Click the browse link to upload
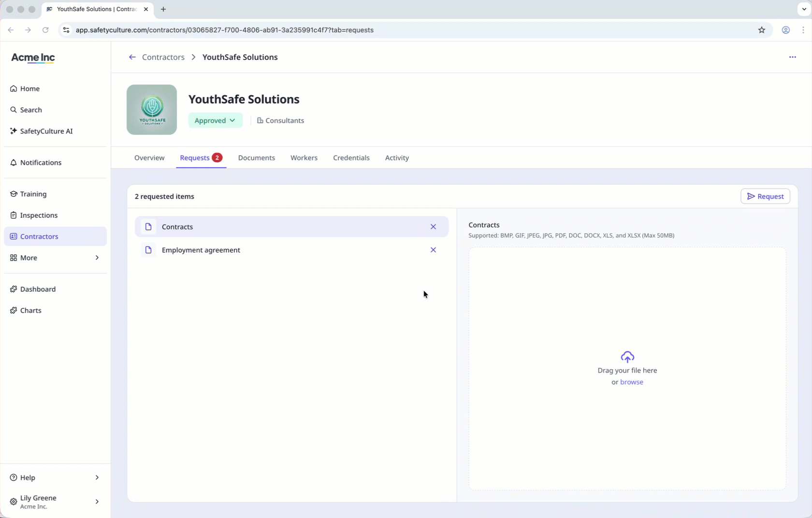Viewport: 812px width, 518px height. 632,382
